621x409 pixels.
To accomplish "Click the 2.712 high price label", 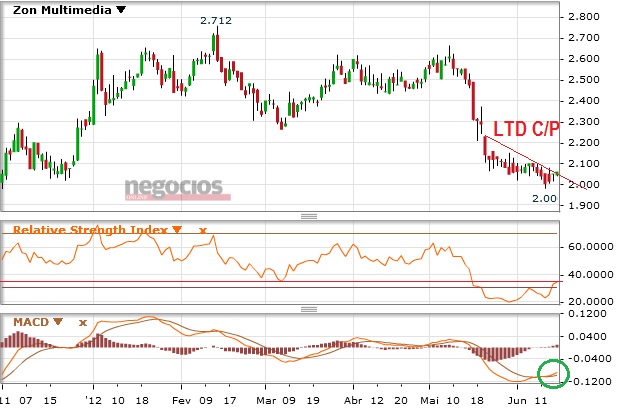I will (x=216, y=21).
